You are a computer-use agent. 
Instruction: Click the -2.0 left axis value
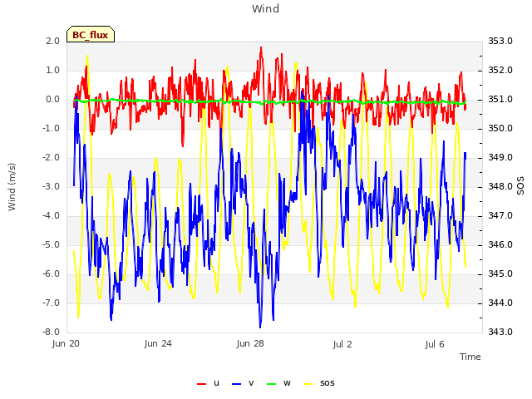51,158
